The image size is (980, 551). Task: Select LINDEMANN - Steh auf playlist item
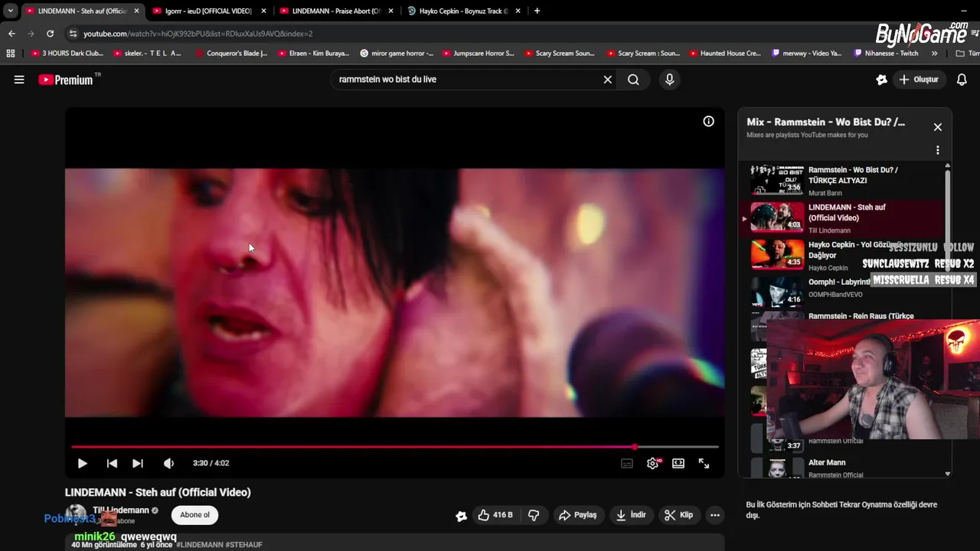842,218
